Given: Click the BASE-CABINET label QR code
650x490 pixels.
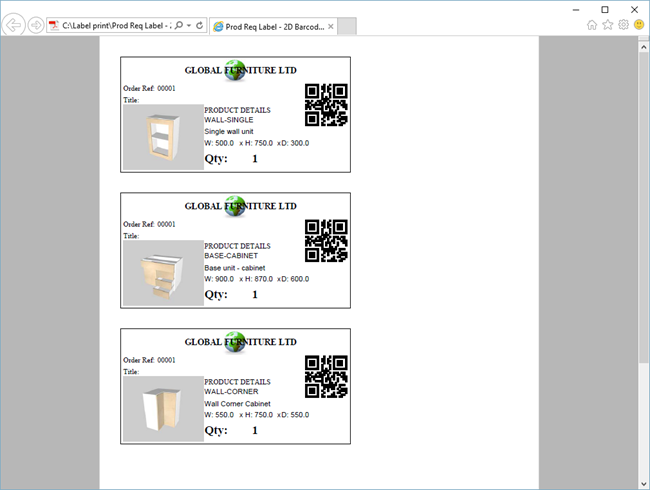Looking at the screenshot, I should pos(326,241).
